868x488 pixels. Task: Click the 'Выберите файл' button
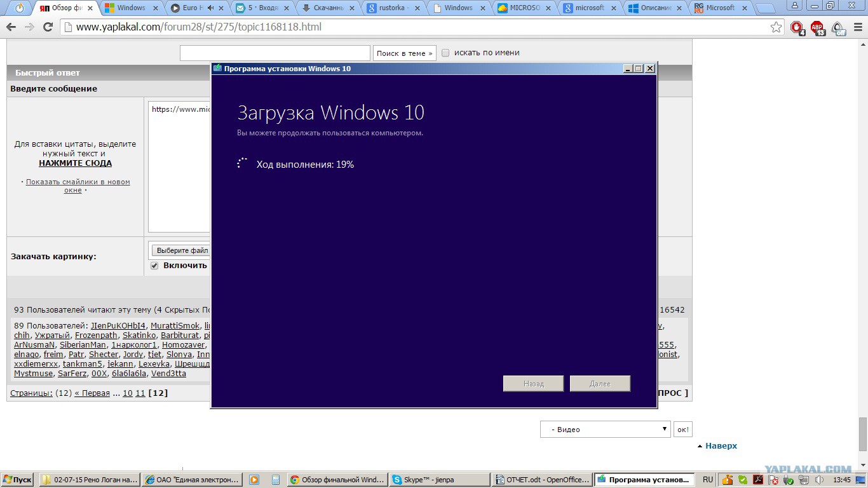tap(182, 250)
